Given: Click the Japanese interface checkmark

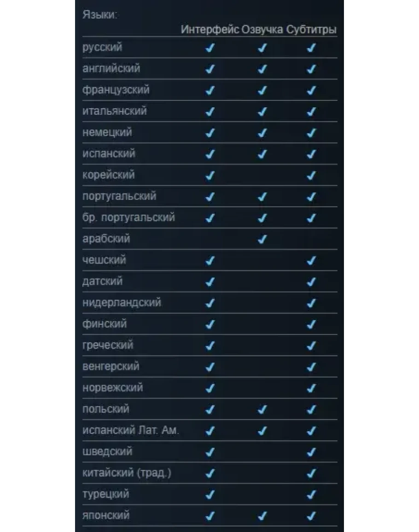Looking at the screenshot, I should coord(210,515).
